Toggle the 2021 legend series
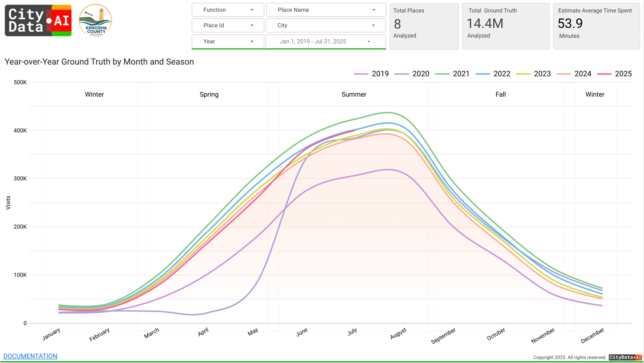Image resolution: width=644 pixels, height=363 pixels. (x=461, y=74)
